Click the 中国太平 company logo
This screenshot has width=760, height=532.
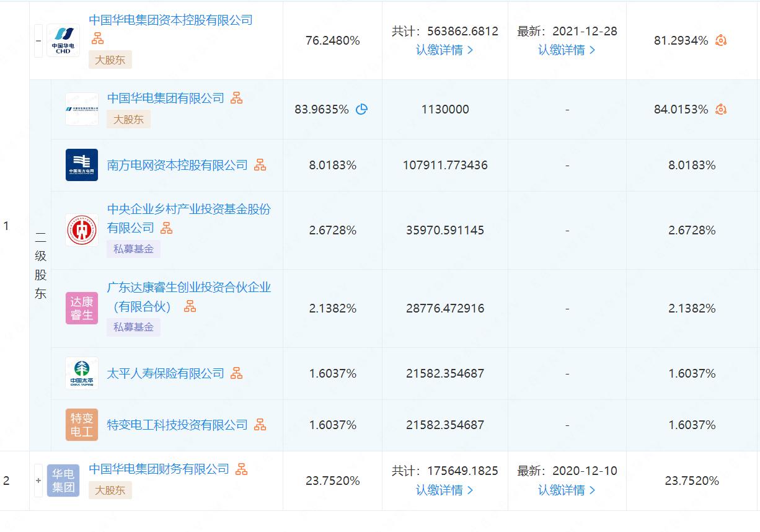coord(81,373)
